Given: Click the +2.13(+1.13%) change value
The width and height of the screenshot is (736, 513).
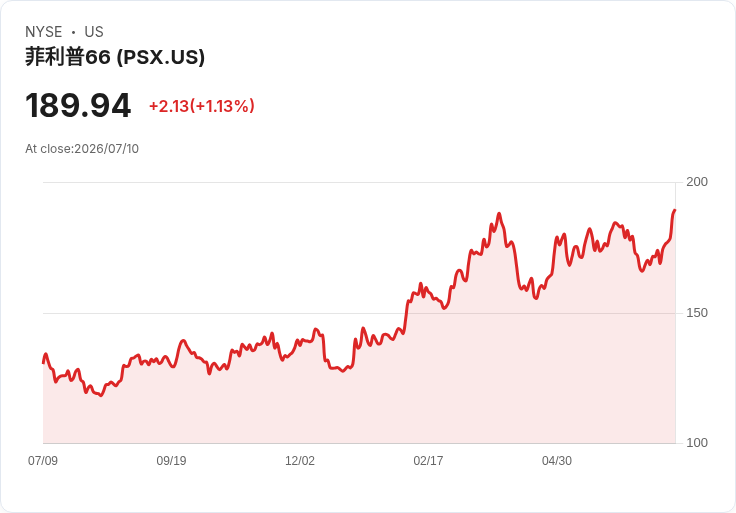Looking at the screenshot, I should pyautogui.click(x=202, y=106).
